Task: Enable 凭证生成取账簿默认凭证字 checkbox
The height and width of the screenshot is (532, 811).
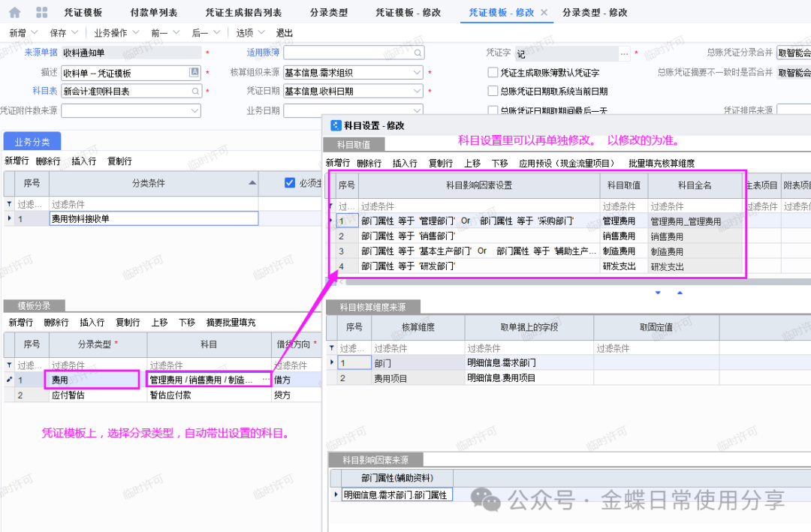Action: [x=493, y=73]
